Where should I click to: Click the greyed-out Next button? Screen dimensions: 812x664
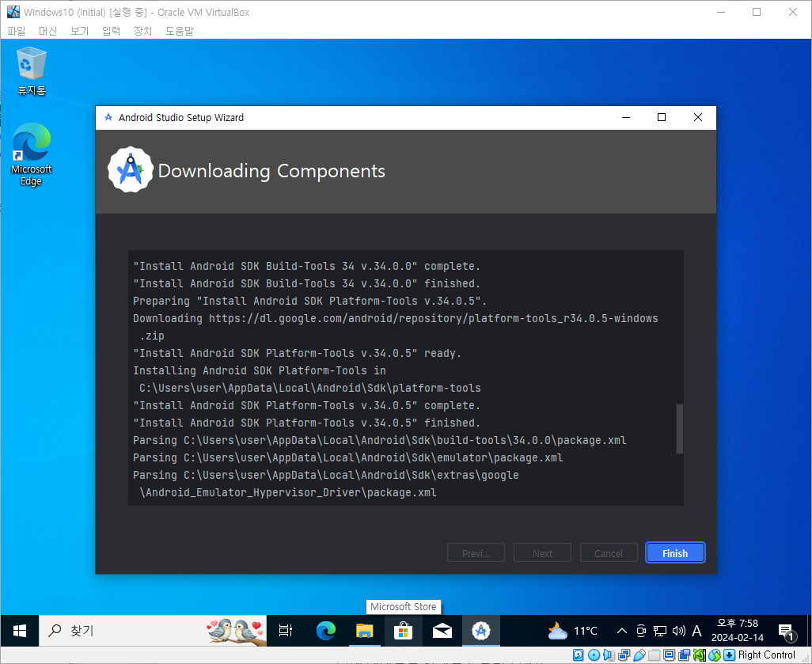click(x=542, y=552)
